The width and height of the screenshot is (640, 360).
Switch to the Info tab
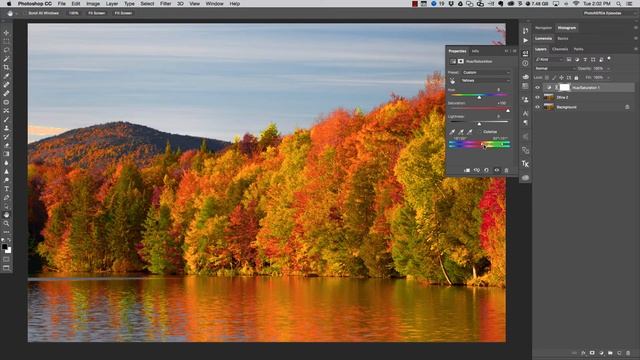475,51
